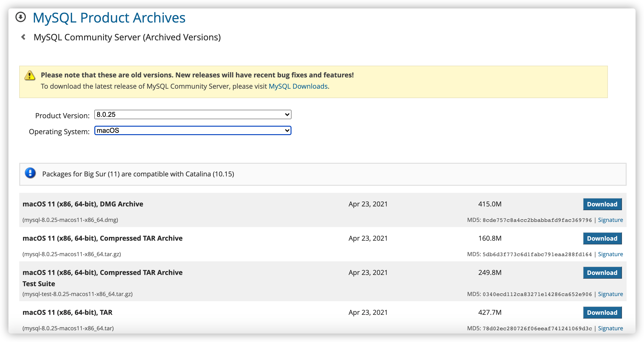Click the Big Sur compatibility note text
644x342 pixels.
[138, 174]
